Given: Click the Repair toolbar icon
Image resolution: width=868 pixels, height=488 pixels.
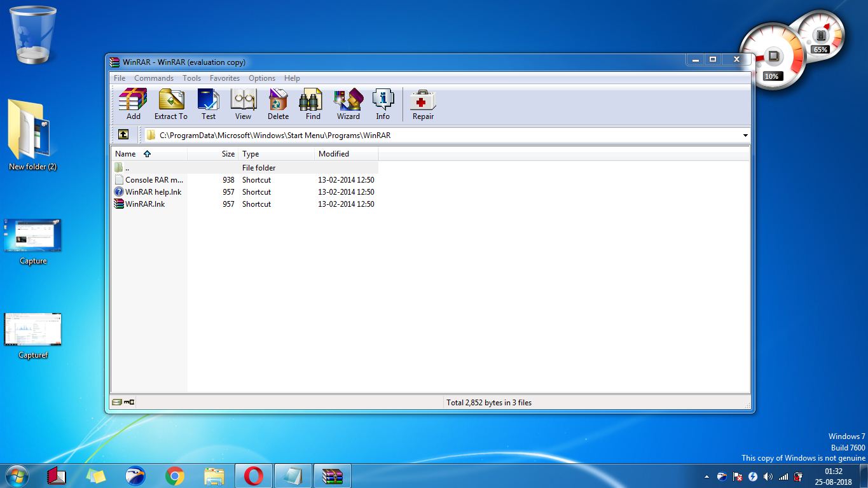Looking at the screenshot, I should 423,104.
